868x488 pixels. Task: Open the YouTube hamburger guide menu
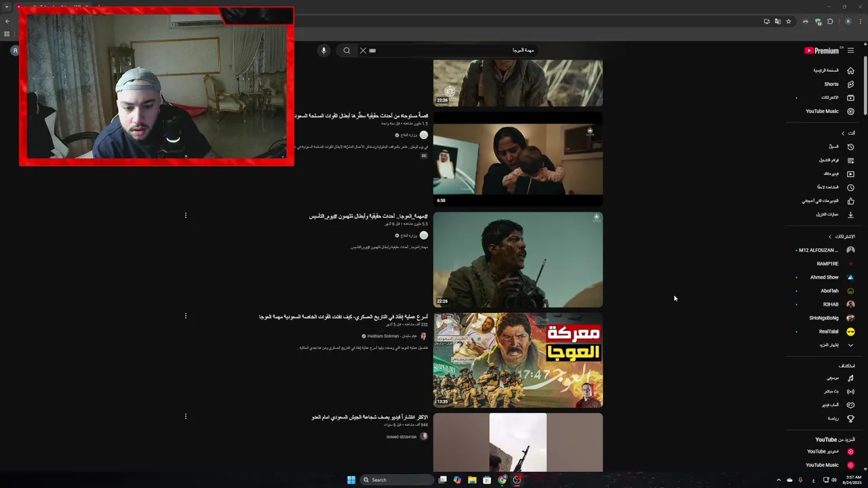tap(850, 50)
